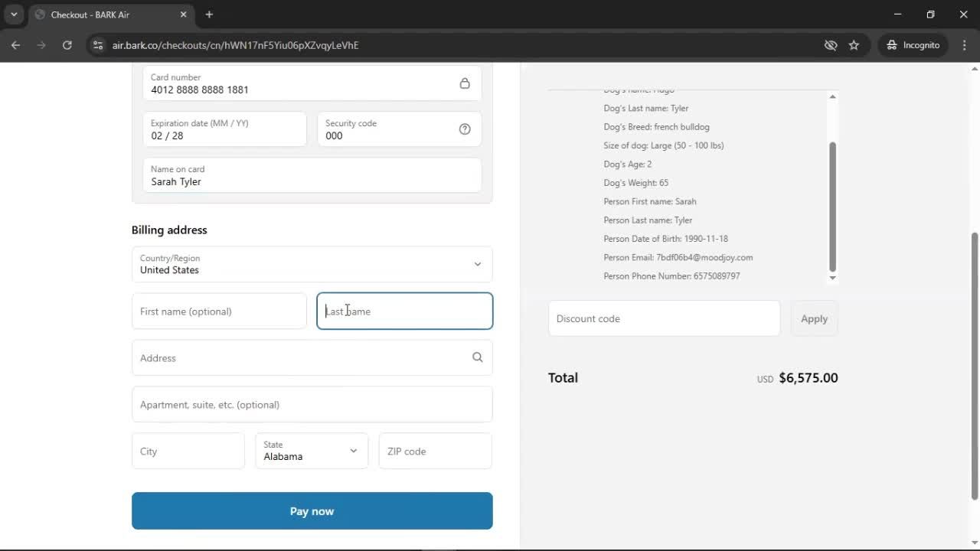Screen dimensions: 980x551
Task: Open site information icon in address bar
Action: click(97, 45)
